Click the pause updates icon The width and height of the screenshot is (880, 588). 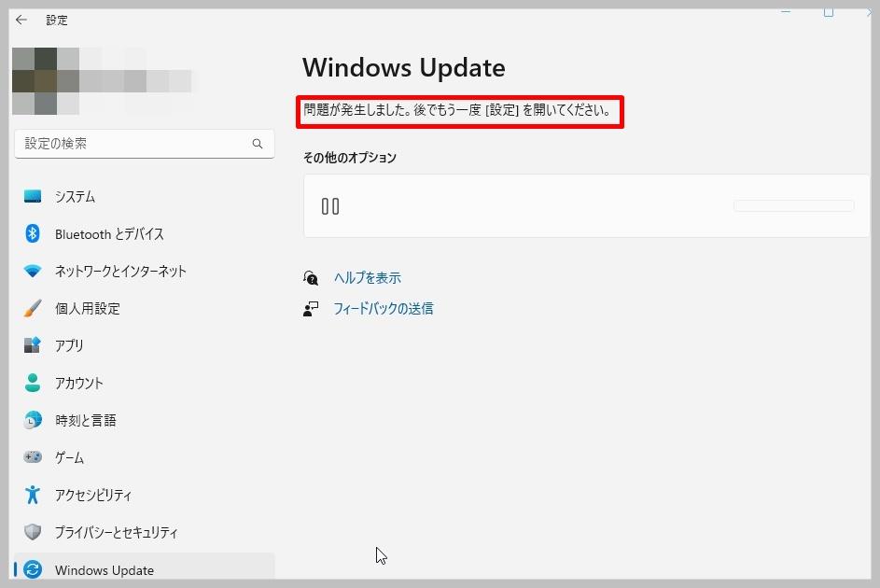330,206
